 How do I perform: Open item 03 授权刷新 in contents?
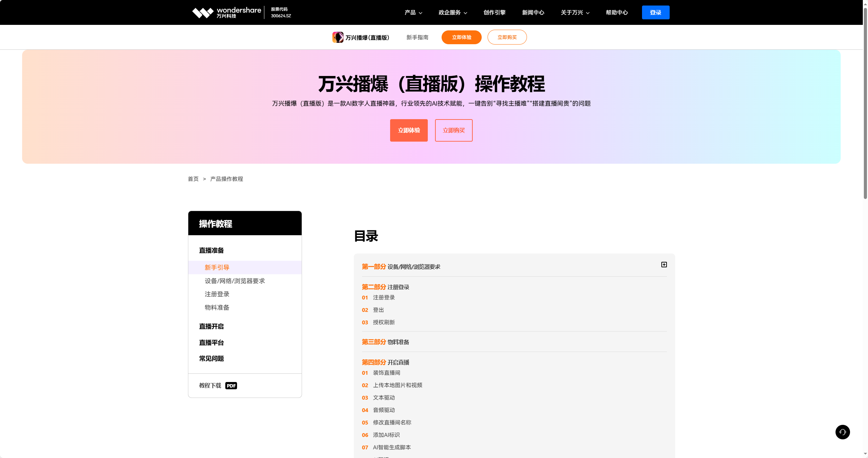tap(378, 322)
